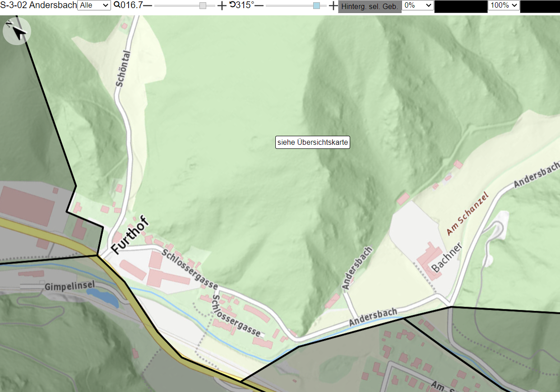The image size is (560, 392).
Task: Decrease zoom with the minus beside 016.7
Action: [148, 5]
